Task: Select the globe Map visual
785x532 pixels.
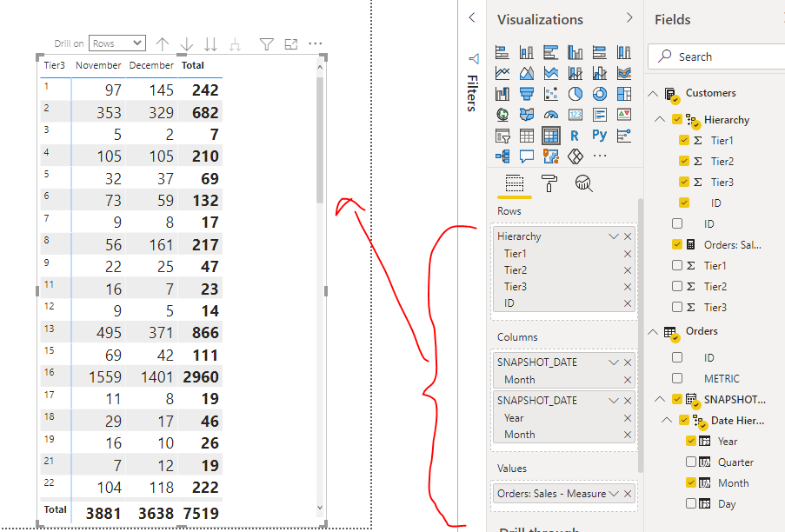Action: 502,115
